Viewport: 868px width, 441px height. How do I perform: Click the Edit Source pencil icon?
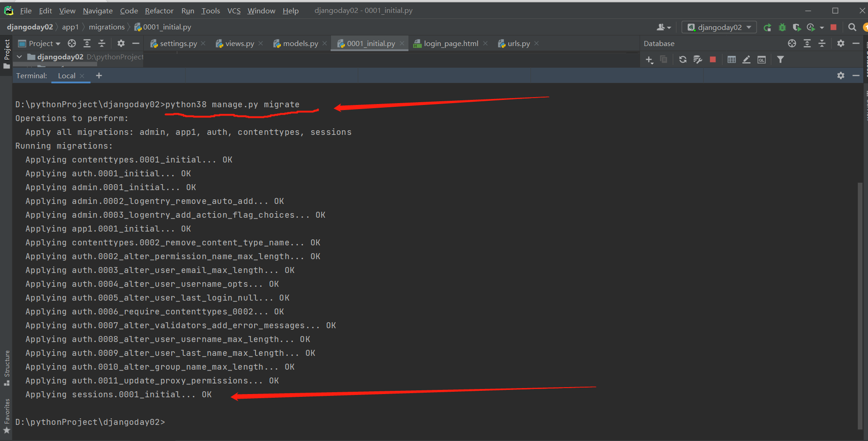(x=746, y=59)
